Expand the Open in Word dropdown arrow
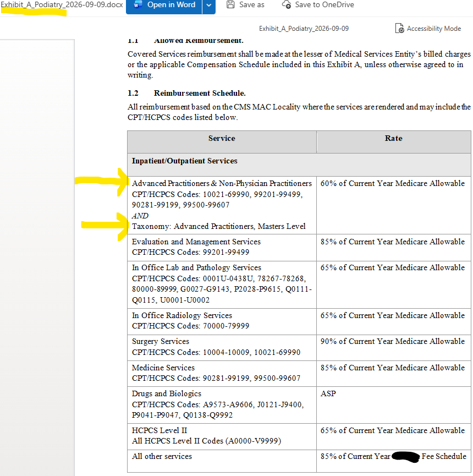The height and width of the screenshot is (476, 473). pos(209,5)
